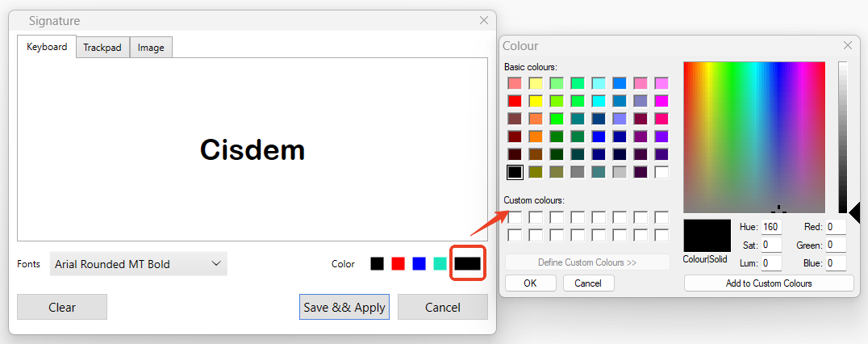
Task: Select the bright cyan basic colour
Action: pos(599,101)
